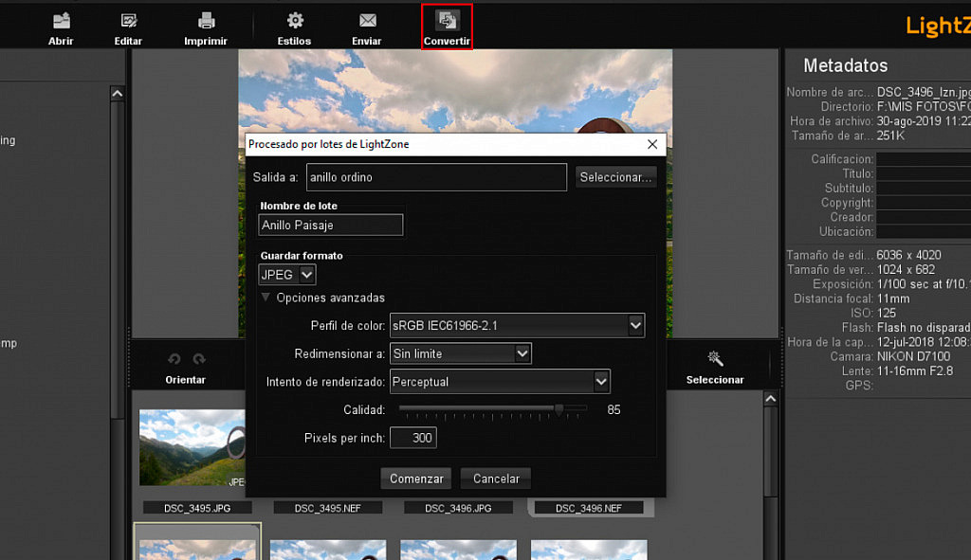Cancel the batch process with Cancelar
Screen dimensions: 971x560
[495, 479]
